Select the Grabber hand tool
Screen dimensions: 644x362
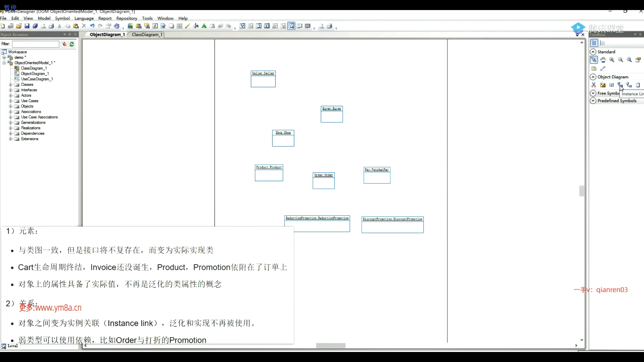coord(603,60)
